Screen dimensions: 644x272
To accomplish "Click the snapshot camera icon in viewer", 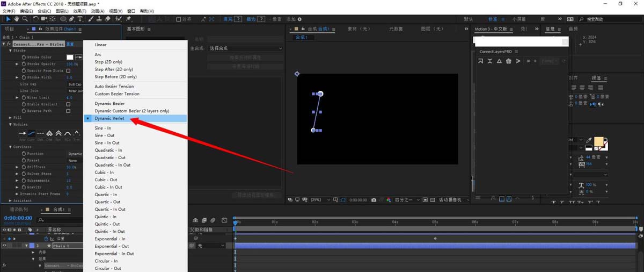I will (x=374, y=200).
